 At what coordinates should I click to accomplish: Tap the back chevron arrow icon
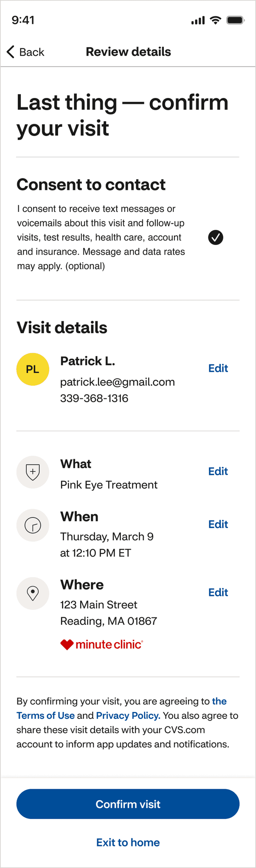pos(11,52)
